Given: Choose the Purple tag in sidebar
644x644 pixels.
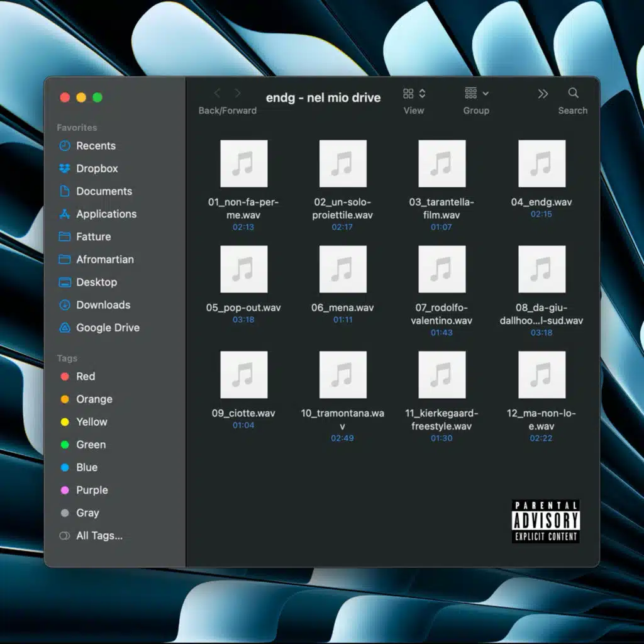Looking at the screenshot, I should point(92,491).
